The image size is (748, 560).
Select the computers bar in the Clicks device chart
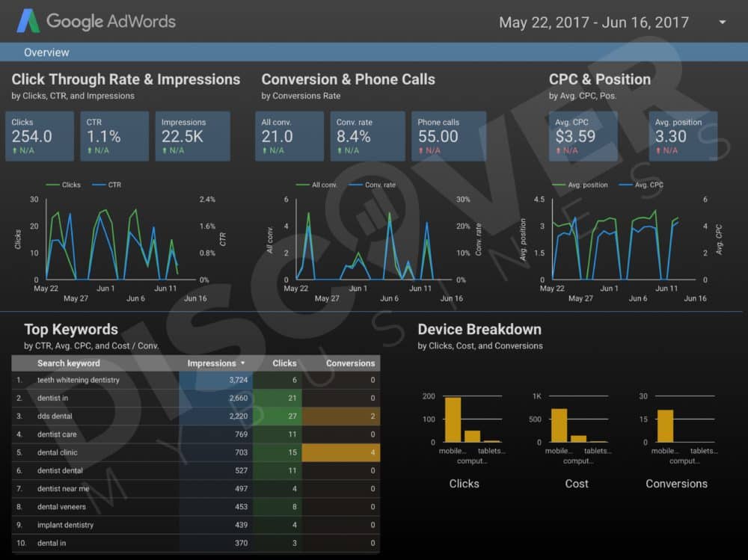pos(472,437)
